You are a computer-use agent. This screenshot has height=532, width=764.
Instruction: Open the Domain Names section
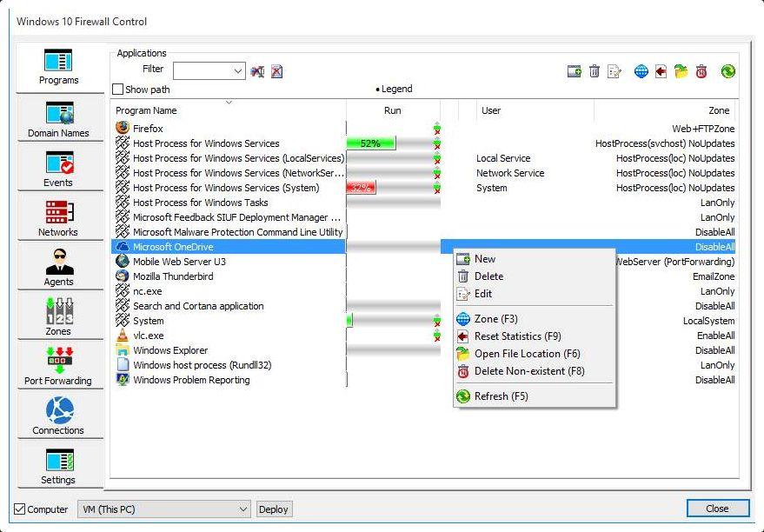(59, 119)
